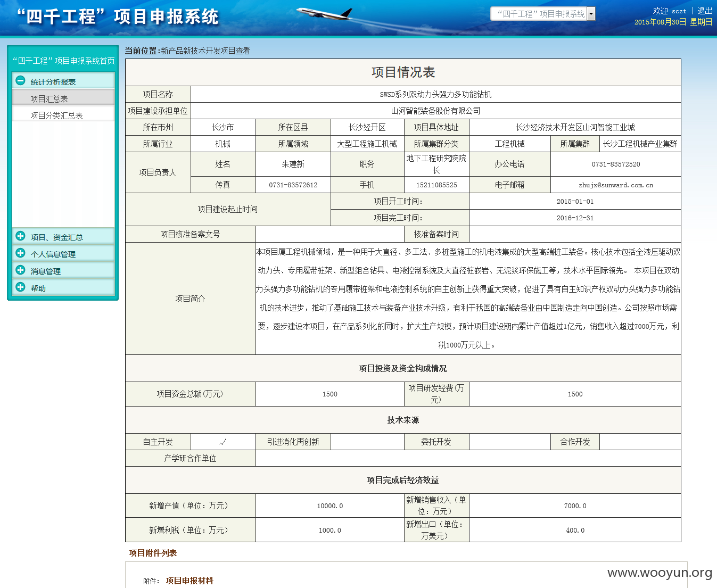Click project name SWSD系列双动力头强力多功能钻机
Screen dimensions: 717x588
(x=435, y=94)
